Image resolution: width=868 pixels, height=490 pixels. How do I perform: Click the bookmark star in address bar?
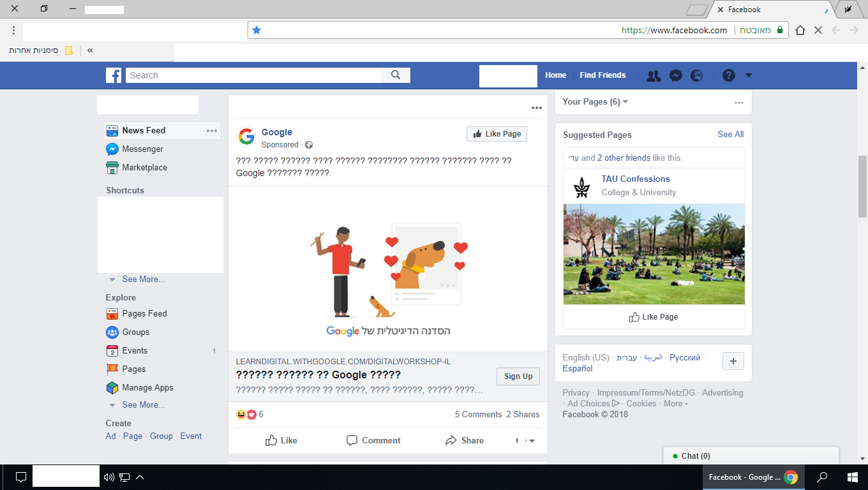[257, 30]
